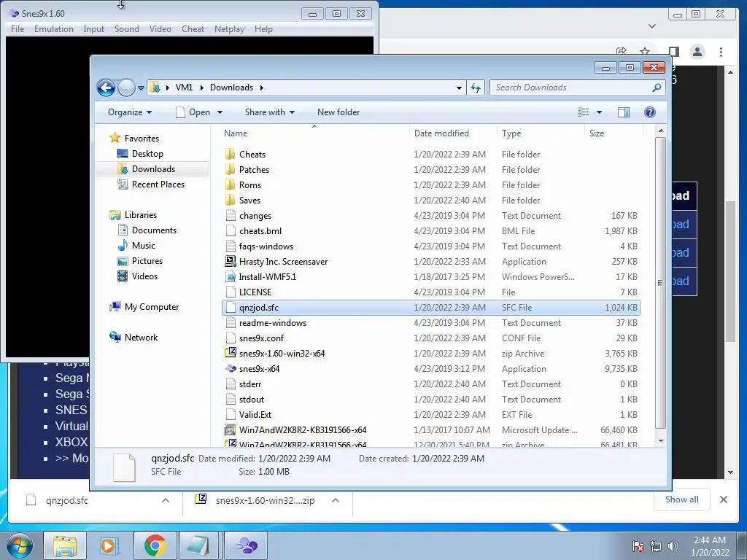Select the changes text document
The width and height of the screenshot is (747, 560).
255,216
